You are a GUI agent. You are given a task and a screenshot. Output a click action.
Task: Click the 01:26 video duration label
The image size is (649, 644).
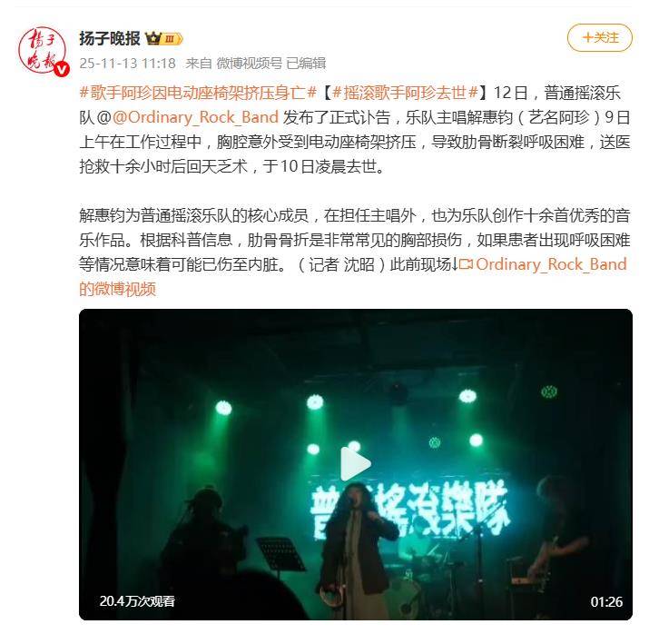click(606, 601)
